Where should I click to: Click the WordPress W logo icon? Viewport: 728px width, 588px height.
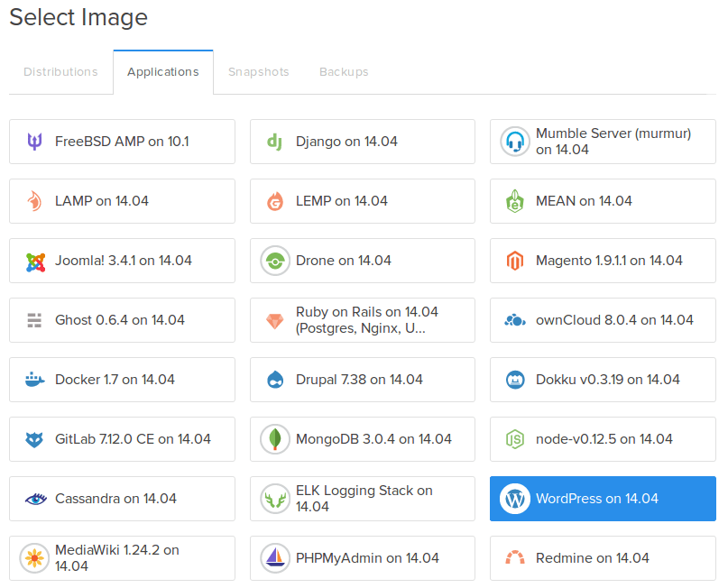515,499
